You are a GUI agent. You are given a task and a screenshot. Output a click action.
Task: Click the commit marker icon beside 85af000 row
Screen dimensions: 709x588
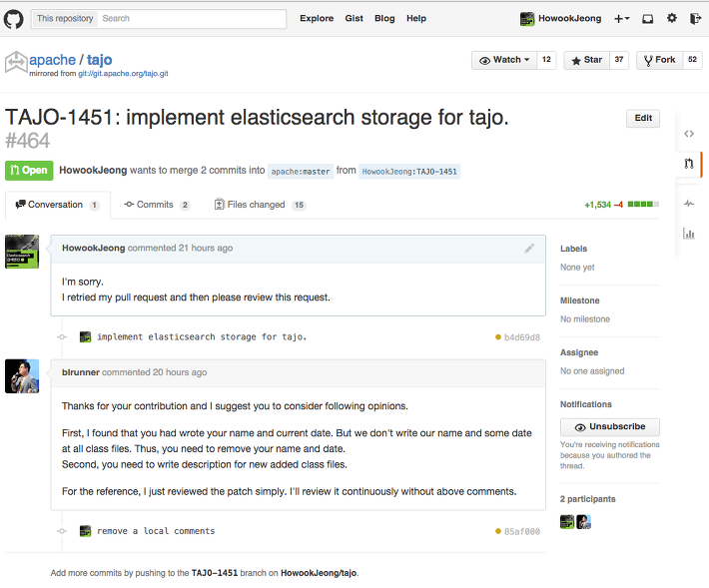[62, 531]
